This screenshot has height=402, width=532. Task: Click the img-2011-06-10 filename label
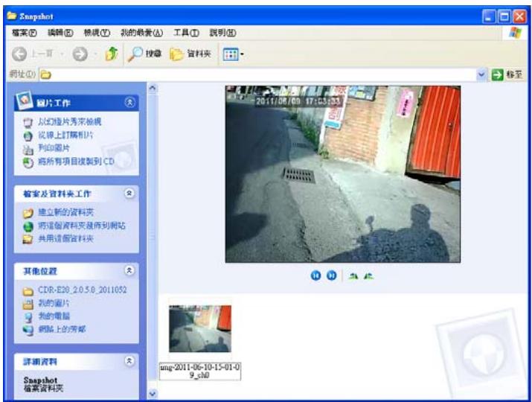tap(200, 371)
